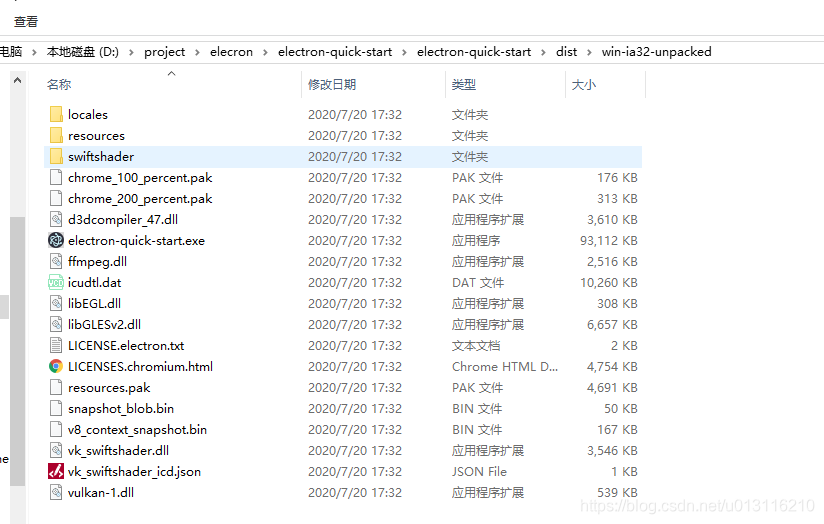
Task: Select the ffmpeg.dll file name
Action: 97,262
